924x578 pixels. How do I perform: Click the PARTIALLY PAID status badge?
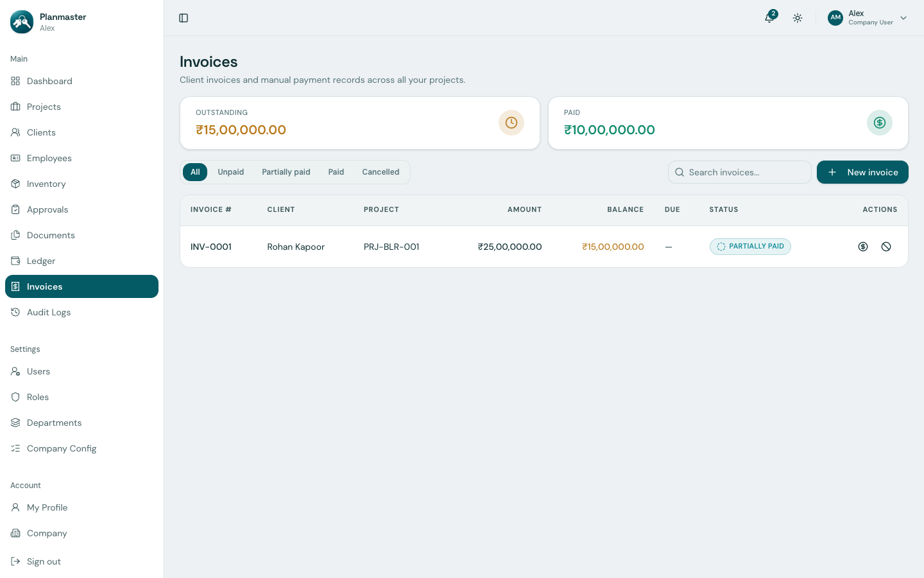[750, 247]
